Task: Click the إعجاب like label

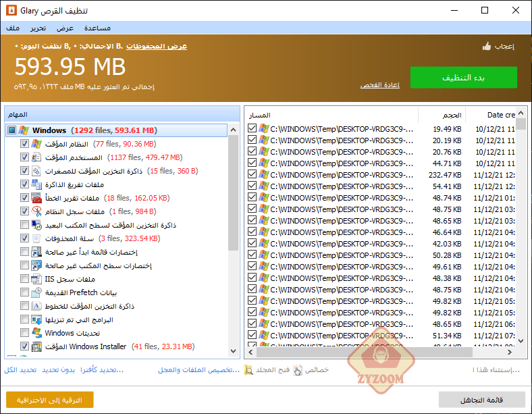Action: tap(504, 47)
